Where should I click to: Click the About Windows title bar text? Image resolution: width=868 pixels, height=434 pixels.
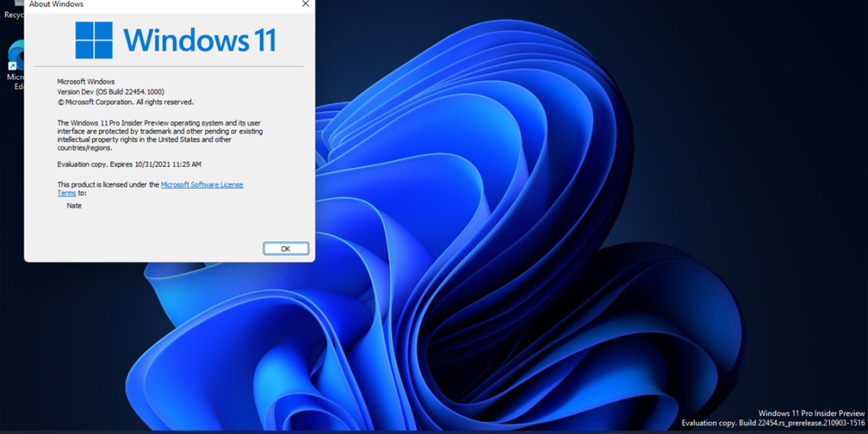coord(56,5)
